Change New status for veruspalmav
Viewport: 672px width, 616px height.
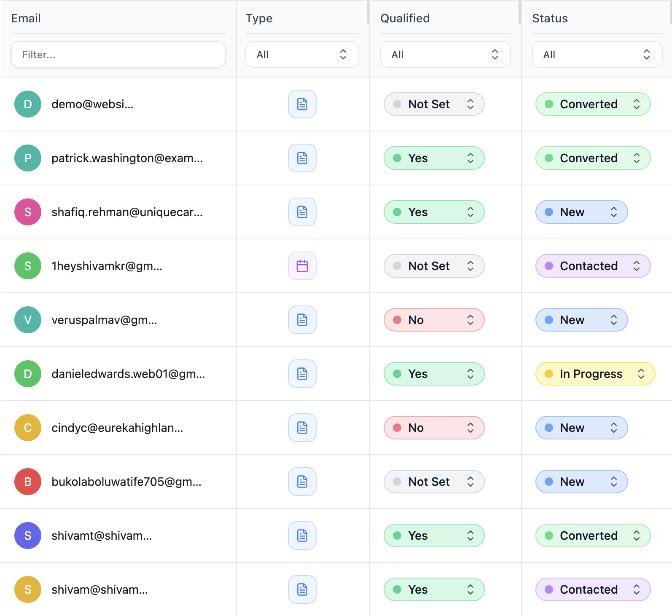(582, 320)
